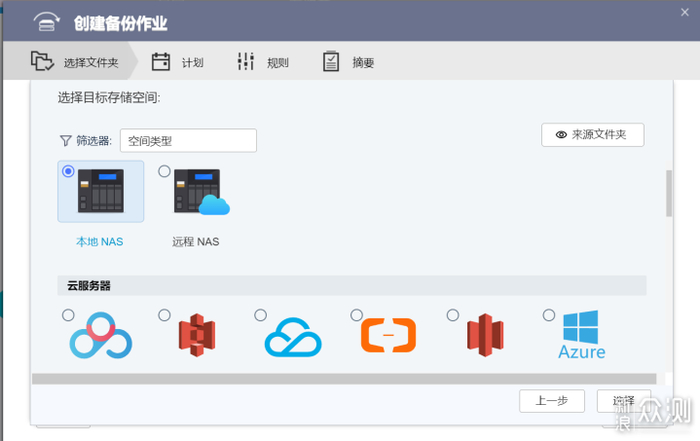Click the Amazon Glacier red icon
This screenshot has width=700, height=441.
click(x=485, y=335)
